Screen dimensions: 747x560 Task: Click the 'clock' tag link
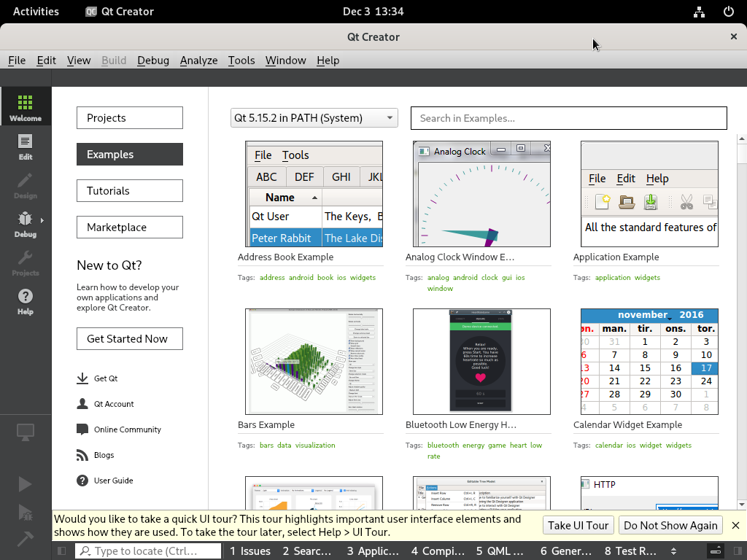pyautogui.click(x=489, y=278)
